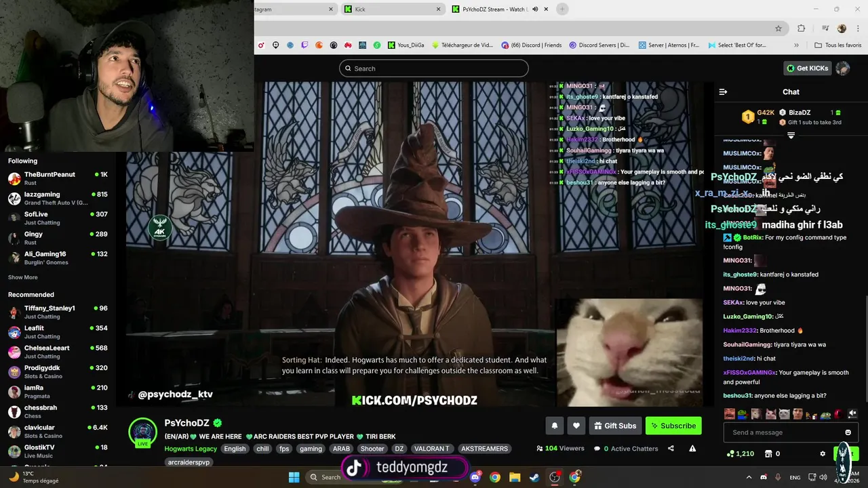Open Tiffany_Stanley1 recommended channel

pos(58,312)
